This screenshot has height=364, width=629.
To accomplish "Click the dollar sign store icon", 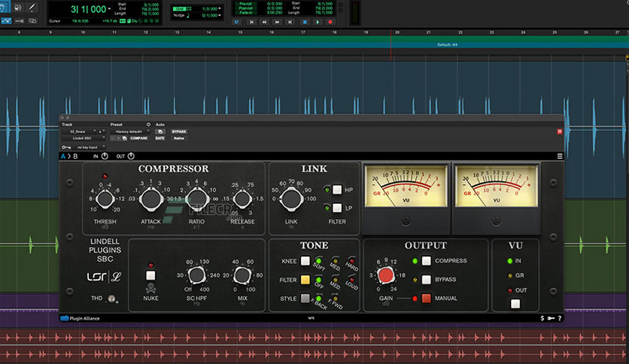I will click(x=542, y=318).
